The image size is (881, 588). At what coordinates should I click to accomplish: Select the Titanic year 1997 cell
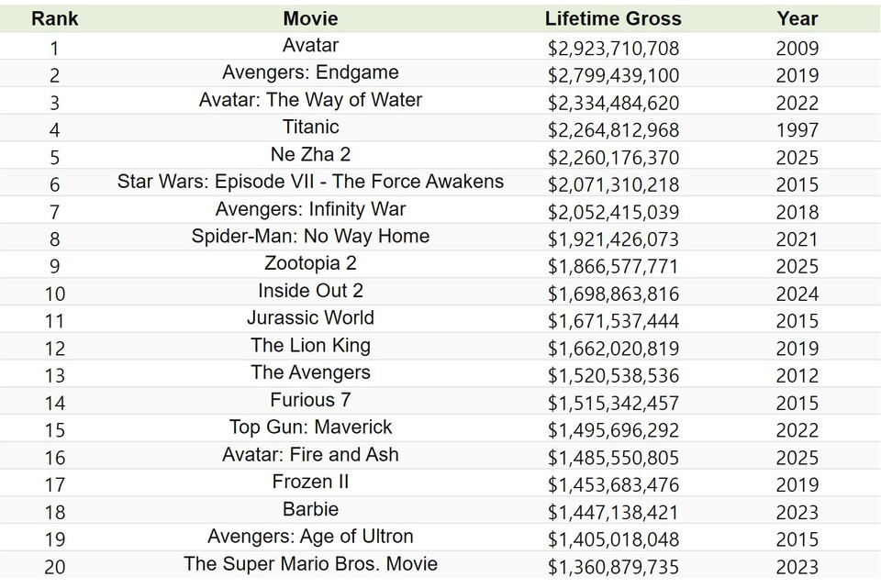tap(797, 129)
